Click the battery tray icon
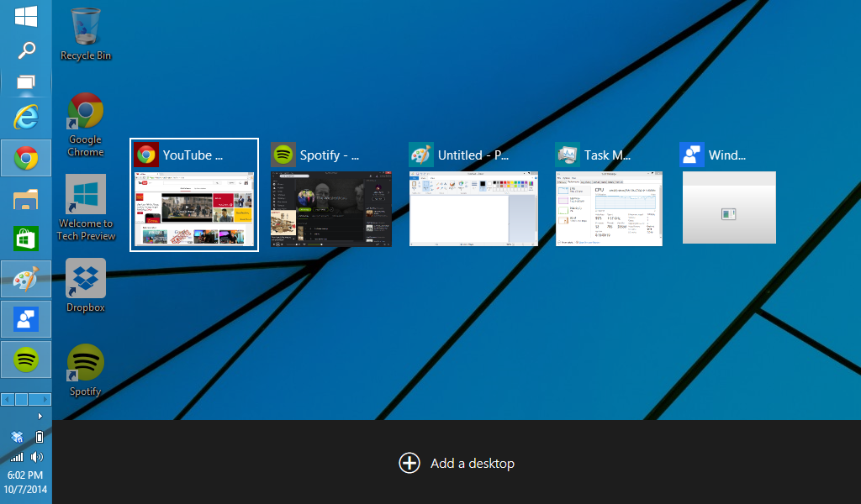 [39, 437]
